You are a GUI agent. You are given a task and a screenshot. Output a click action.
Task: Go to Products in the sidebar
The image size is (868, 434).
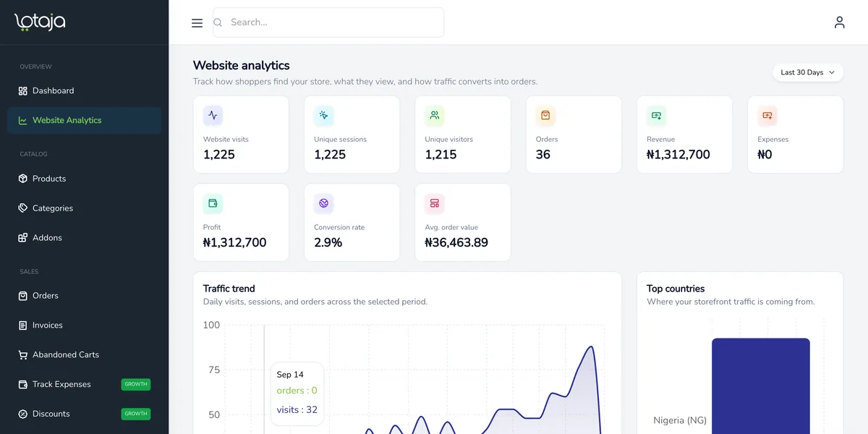[84, 179]
